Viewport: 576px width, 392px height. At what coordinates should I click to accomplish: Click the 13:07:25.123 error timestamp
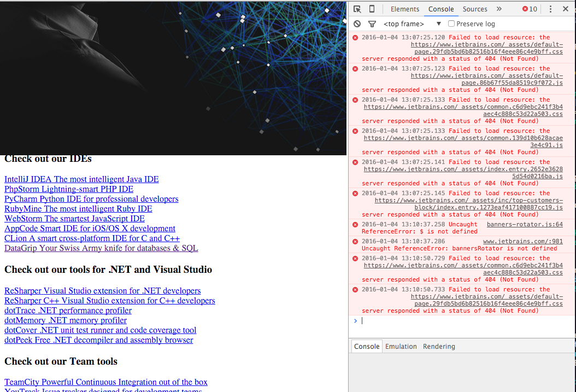coord(403,69)
